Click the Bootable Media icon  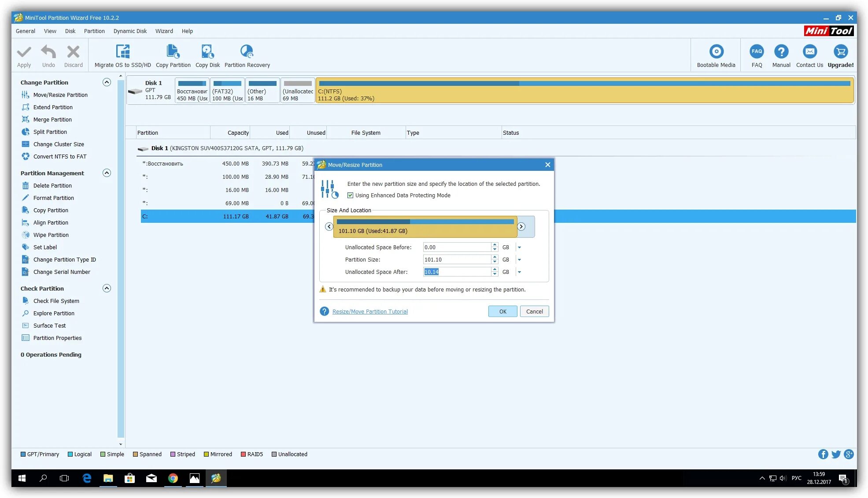coord(716,52)
